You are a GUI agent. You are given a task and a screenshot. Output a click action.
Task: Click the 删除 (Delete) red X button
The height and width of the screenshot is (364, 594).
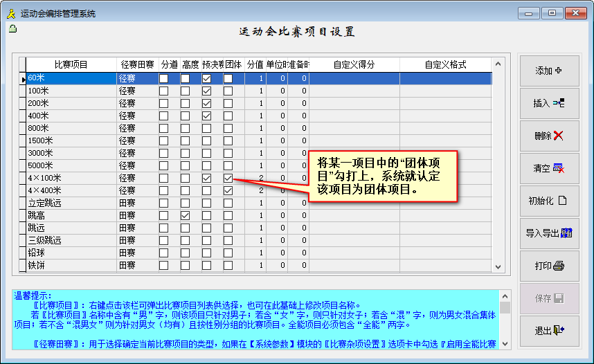click(x=549, y=136)
